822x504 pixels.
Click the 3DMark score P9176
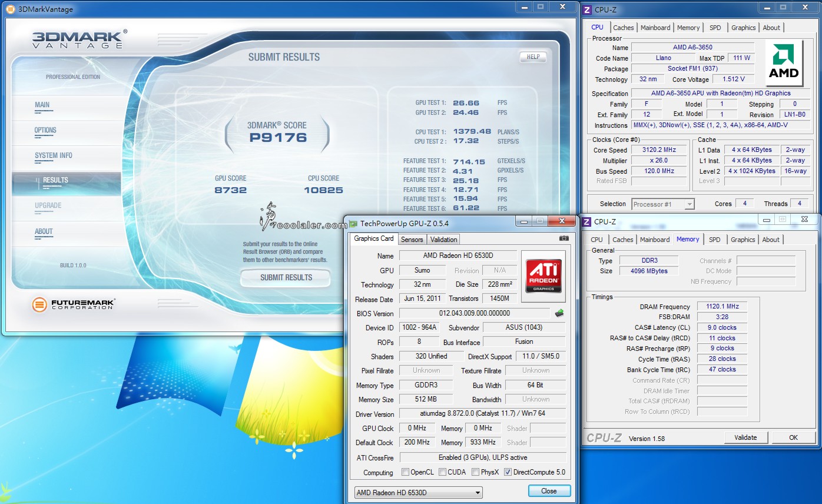(x=277, y=138)
